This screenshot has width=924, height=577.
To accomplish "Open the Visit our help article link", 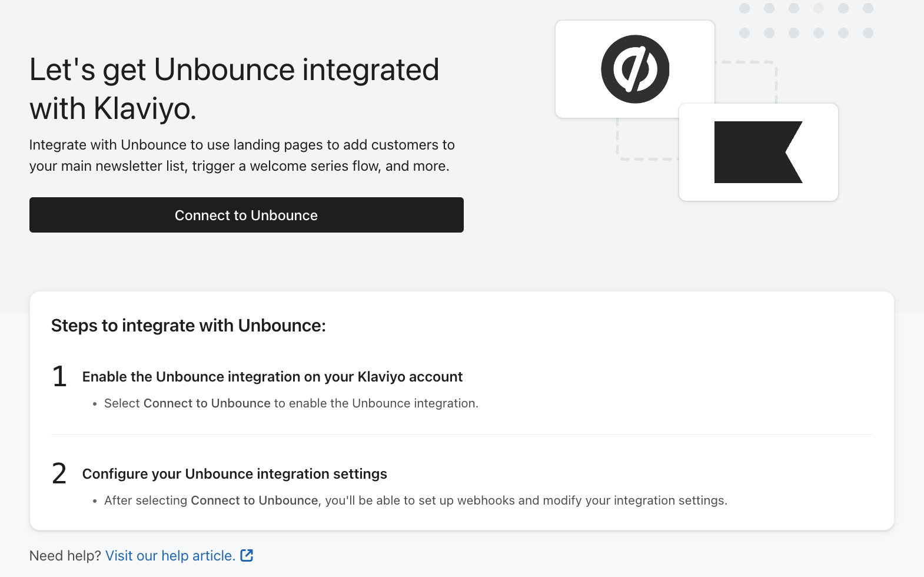I will coord(170,556).
